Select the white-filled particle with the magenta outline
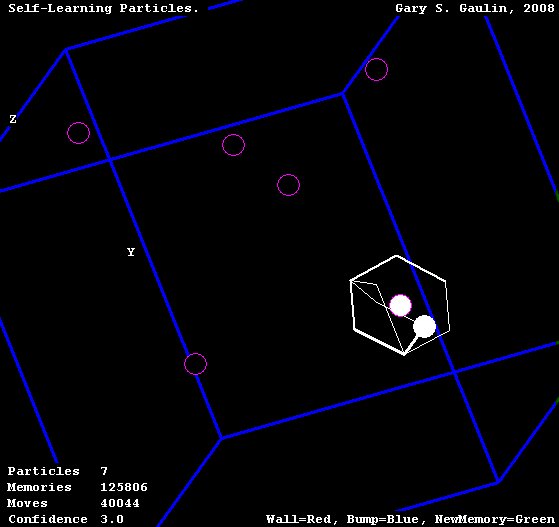The width and height of the screenshot is (559, 527). [x=400, y=306]
